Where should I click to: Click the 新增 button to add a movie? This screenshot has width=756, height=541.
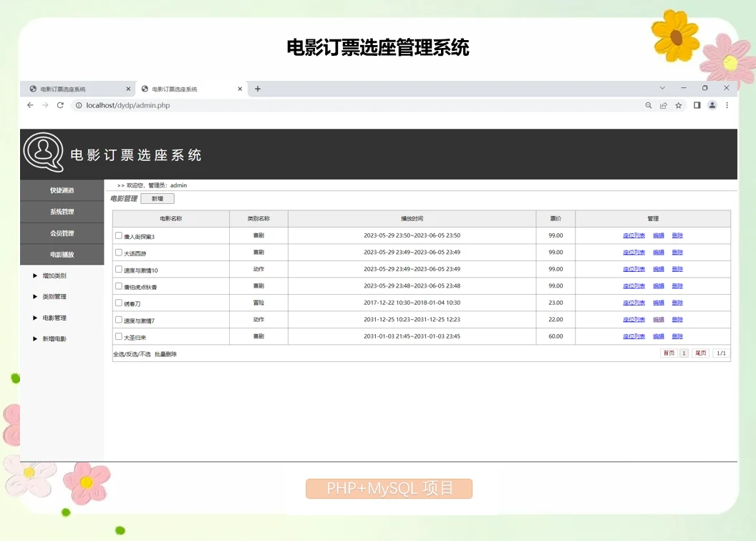click(157, 198)
